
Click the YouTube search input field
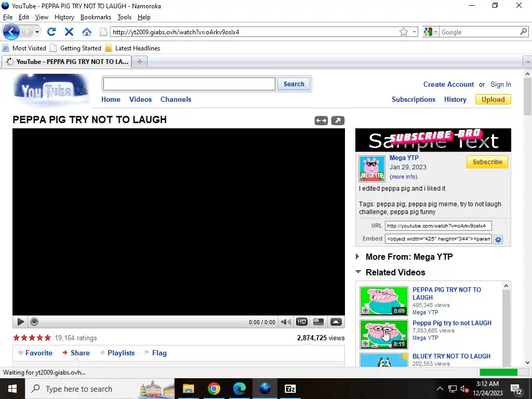point(189,84)
